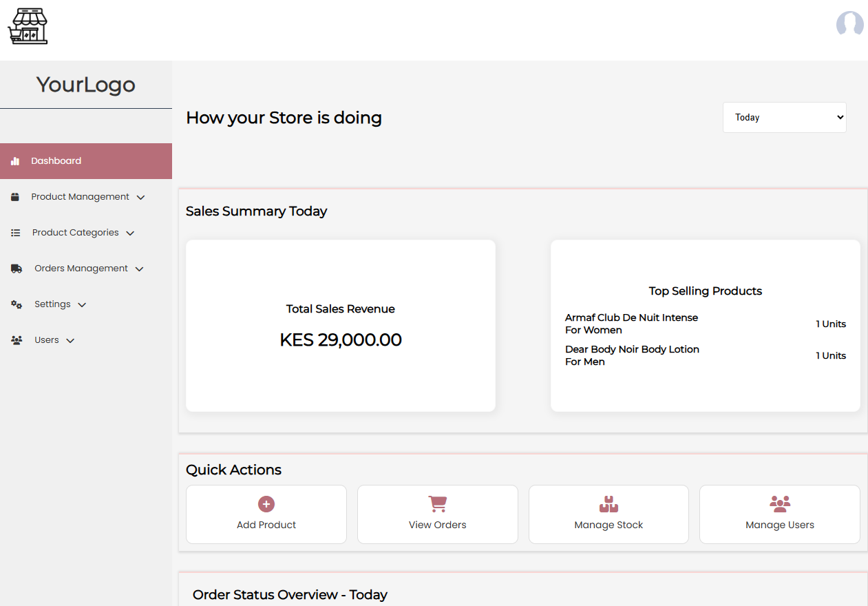Image resolution: width=868 pixels, height=606 pixels.
Task: Expand the Product Categories chevron
Action: (x=130, y=233)
